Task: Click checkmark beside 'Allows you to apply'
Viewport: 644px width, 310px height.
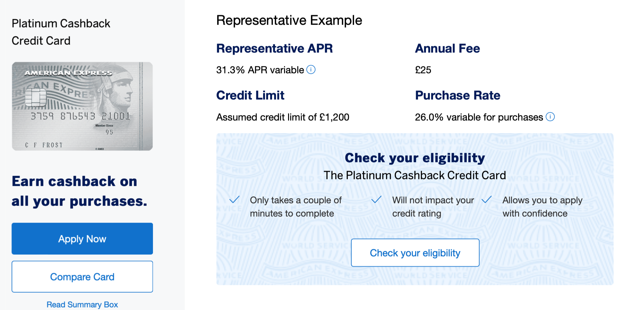Action: pyautogui.click(x=486, y=200)
